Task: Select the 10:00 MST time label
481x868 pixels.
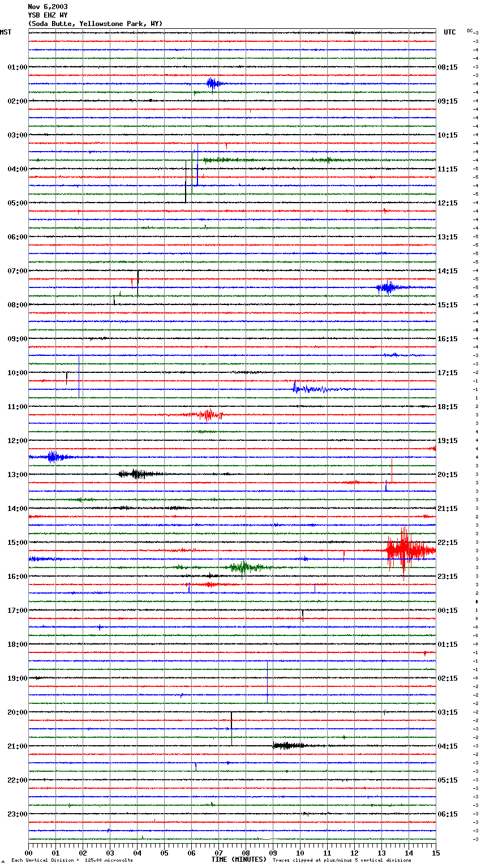Action: [x=18, y=373]
